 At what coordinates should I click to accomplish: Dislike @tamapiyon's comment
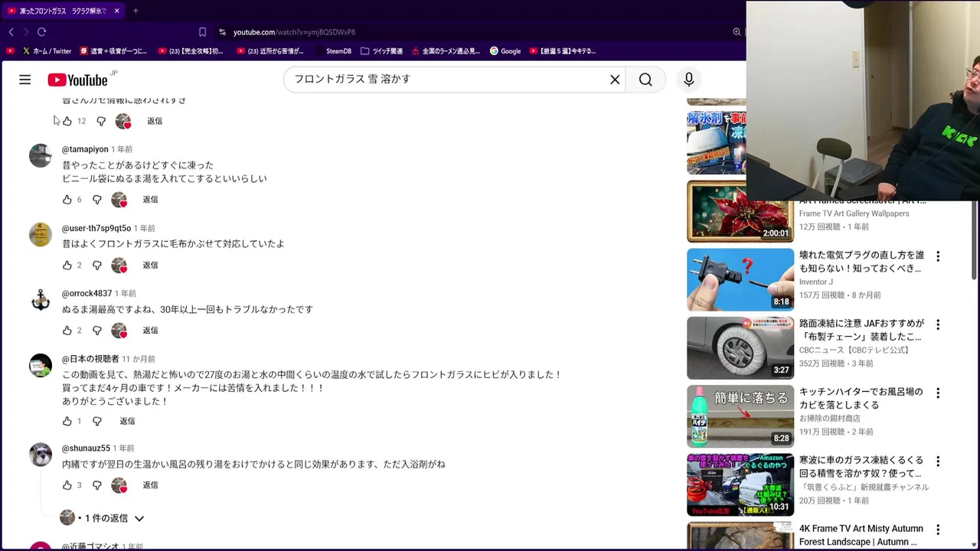[x=96, y=200]
